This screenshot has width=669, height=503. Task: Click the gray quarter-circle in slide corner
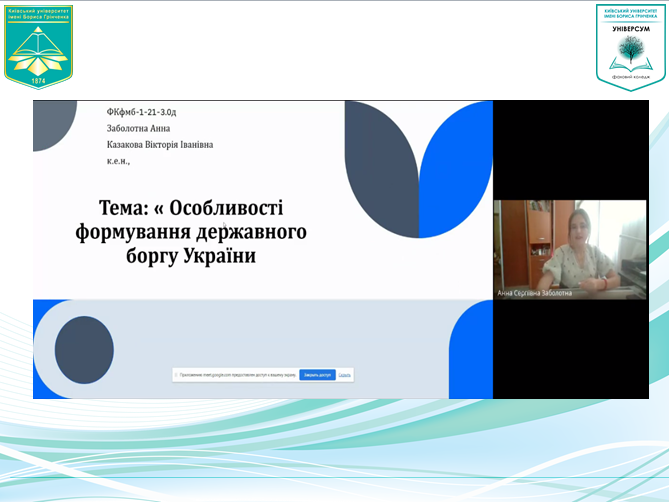tap(55, 125)
